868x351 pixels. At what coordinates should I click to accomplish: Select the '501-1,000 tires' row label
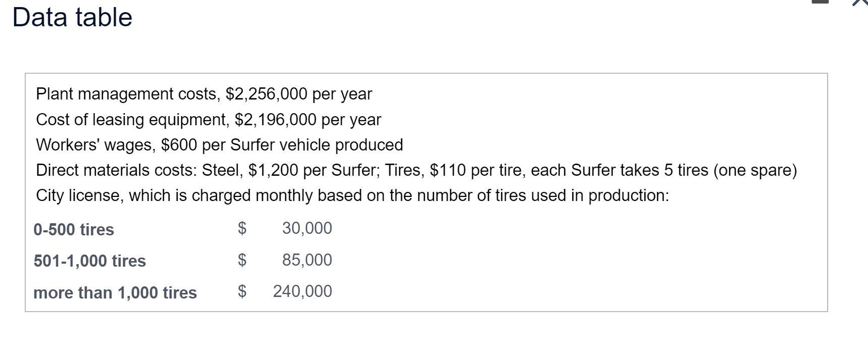click(90, 261)
